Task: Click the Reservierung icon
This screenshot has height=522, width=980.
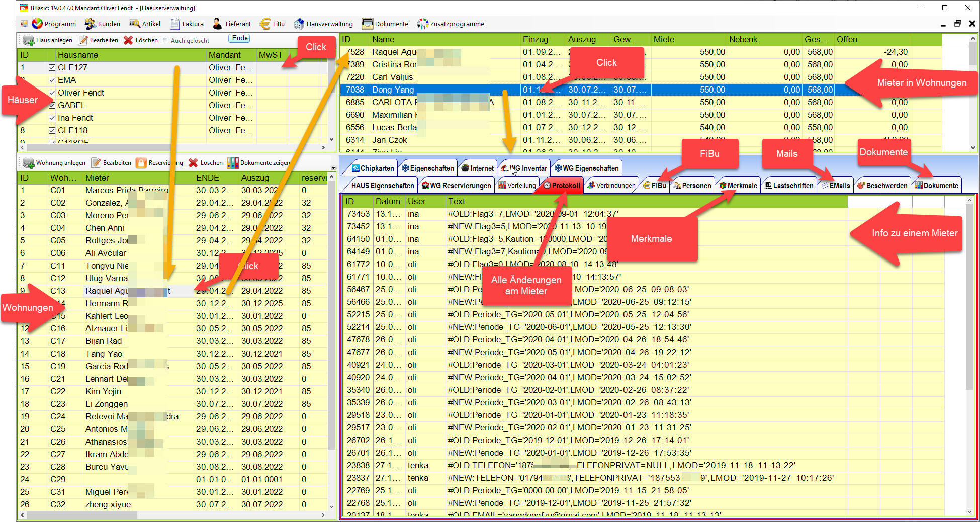Action: 141,163
